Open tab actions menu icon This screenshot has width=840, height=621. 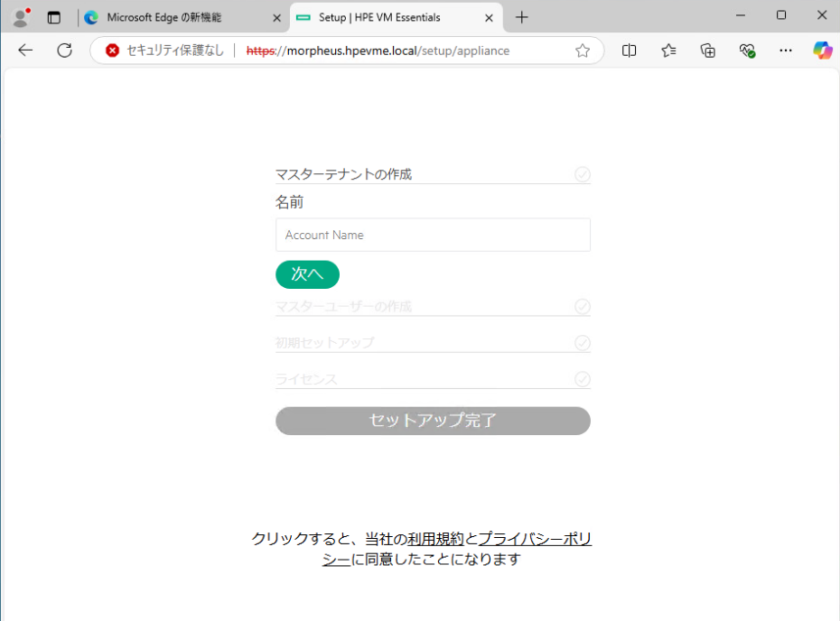[x=54, y=18]
